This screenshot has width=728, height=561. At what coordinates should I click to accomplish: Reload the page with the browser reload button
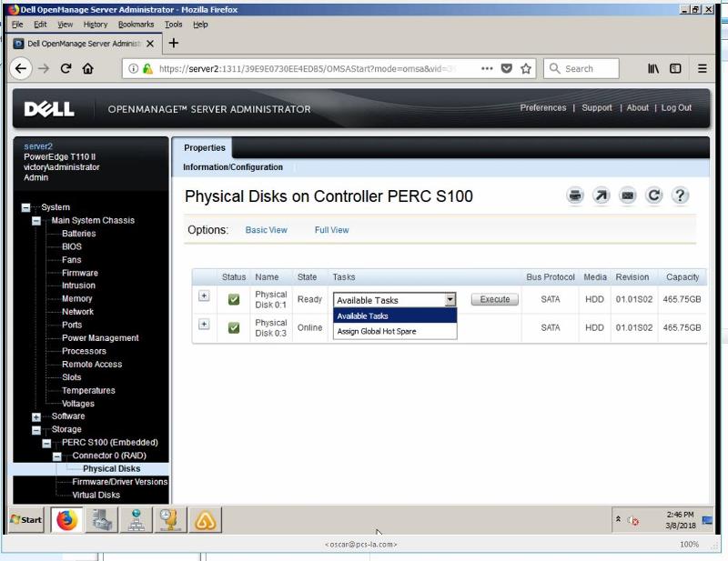[x=66, y=69]
